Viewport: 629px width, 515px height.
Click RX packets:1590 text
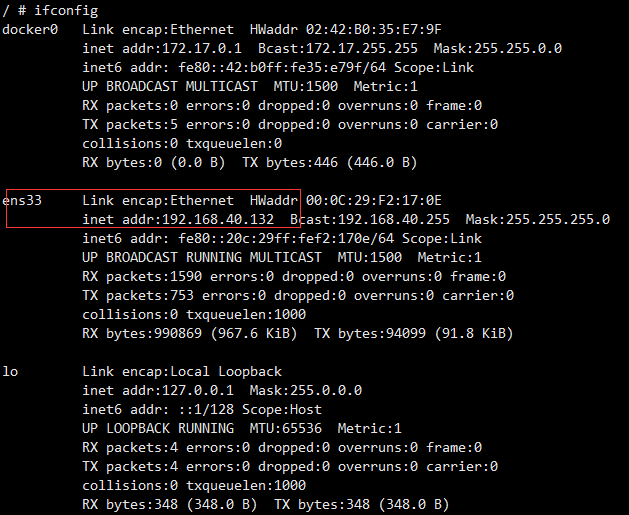(142, 276)
